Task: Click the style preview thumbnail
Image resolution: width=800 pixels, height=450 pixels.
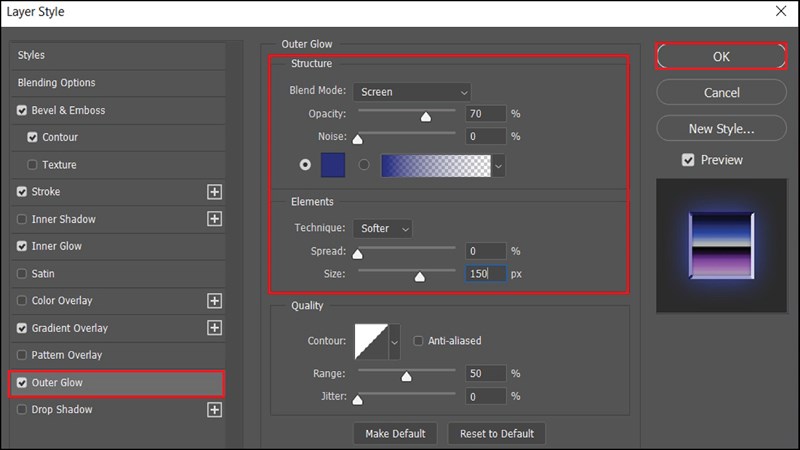Action: point(721,245)
